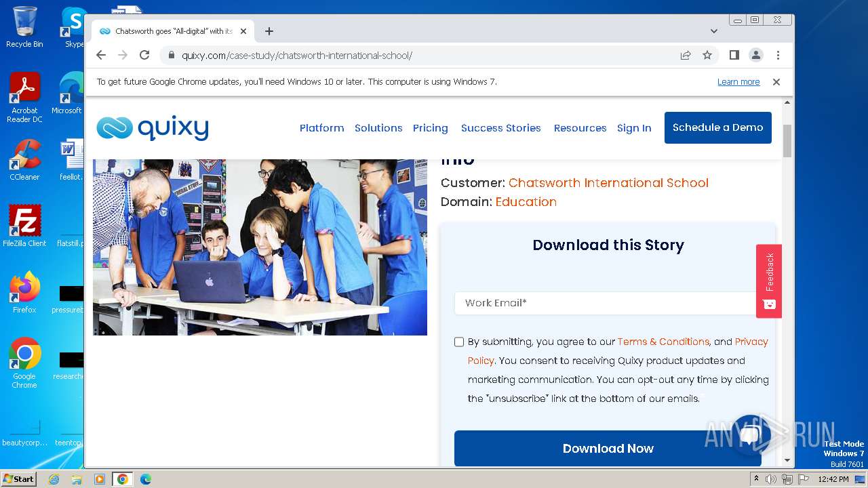Screen dimensions: 868x488
Task: Dismiss the Chrome update notification bar
Action: click(x=776, y=81)
